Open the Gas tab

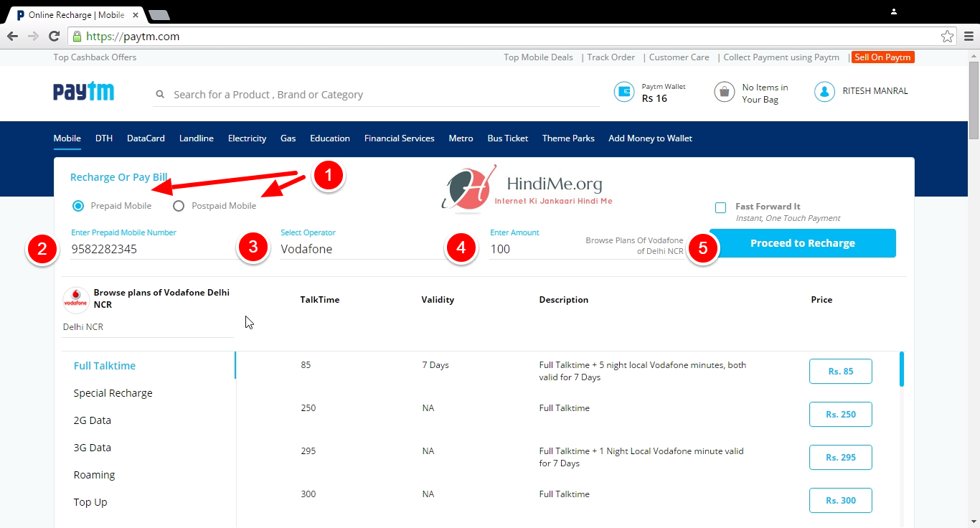[288, 138]
